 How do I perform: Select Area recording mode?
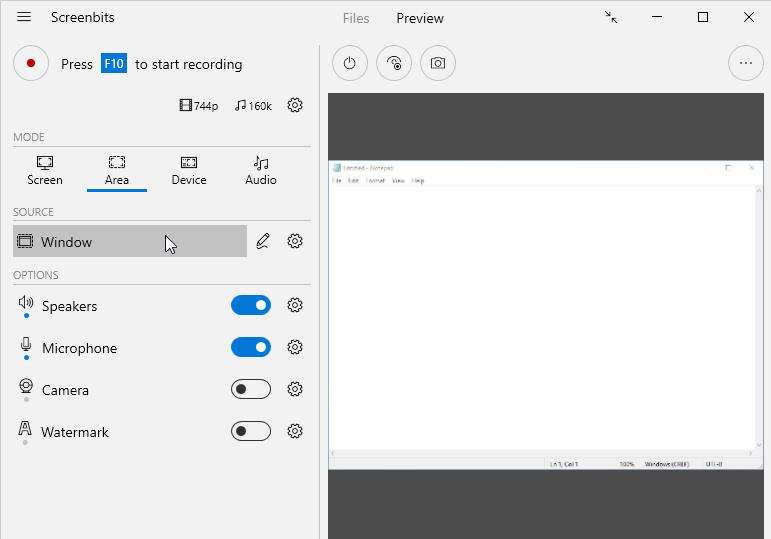coord(117,171)
